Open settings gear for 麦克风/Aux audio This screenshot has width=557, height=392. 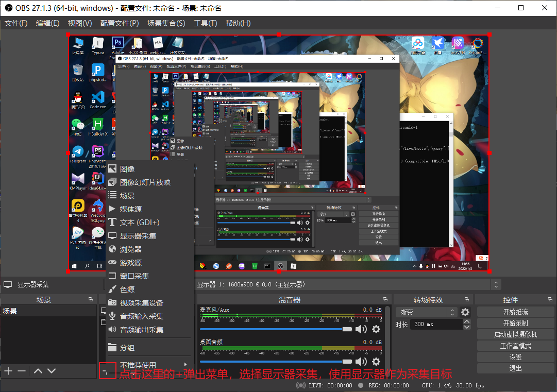click(376, 329)
